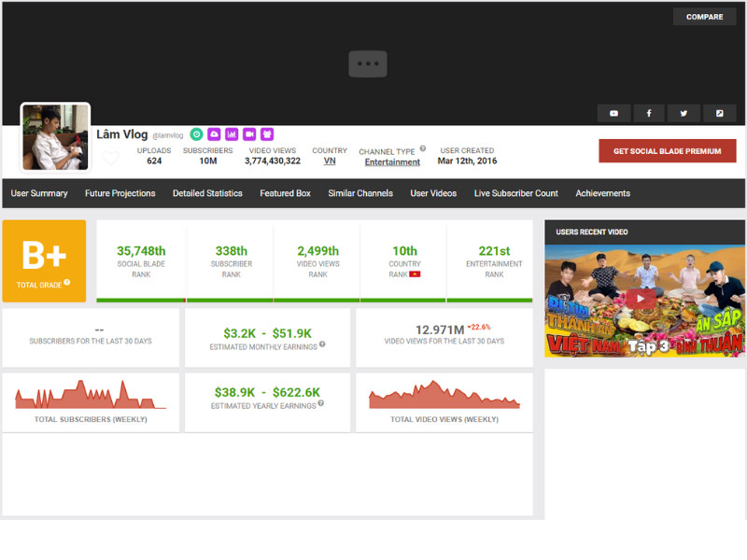Click the 3,774,430,322 video views count
Screen dimensions: 747x560
[273, 161]
